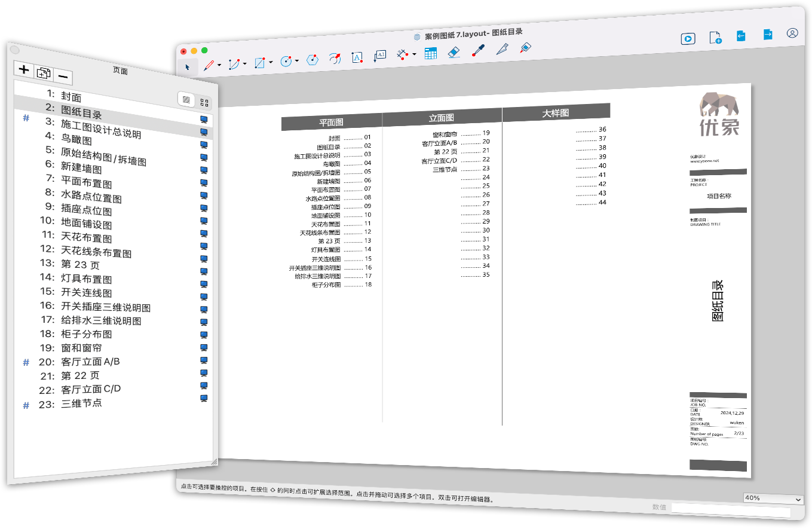Insert a table with Table tool
The width and height of the screenshot is (812, 529).
(x=430, y=53)
